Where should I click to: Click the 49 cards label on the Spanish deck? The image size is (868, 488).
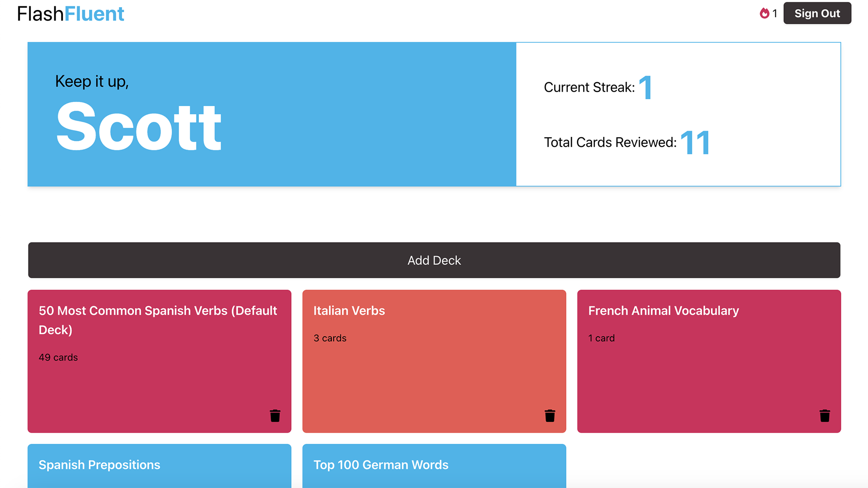coord(58,357)
